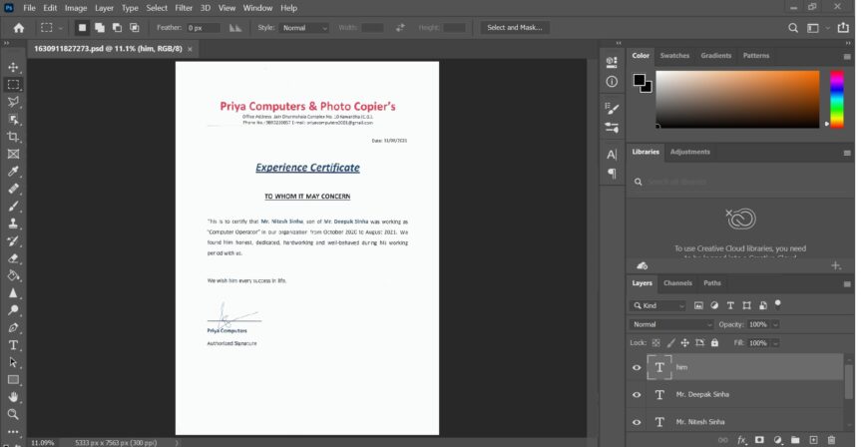Viewport: 868px width, 447px height.
Task: Click the Select and Mask button
Action: pyautogui.click(x=514, y=28)
